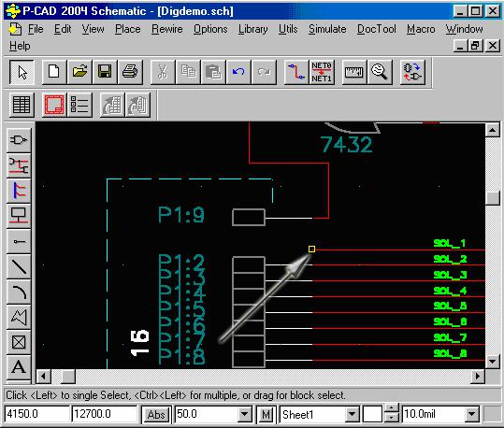Select the manual wire route tool
504x428 pixels.
coord(296,72)
